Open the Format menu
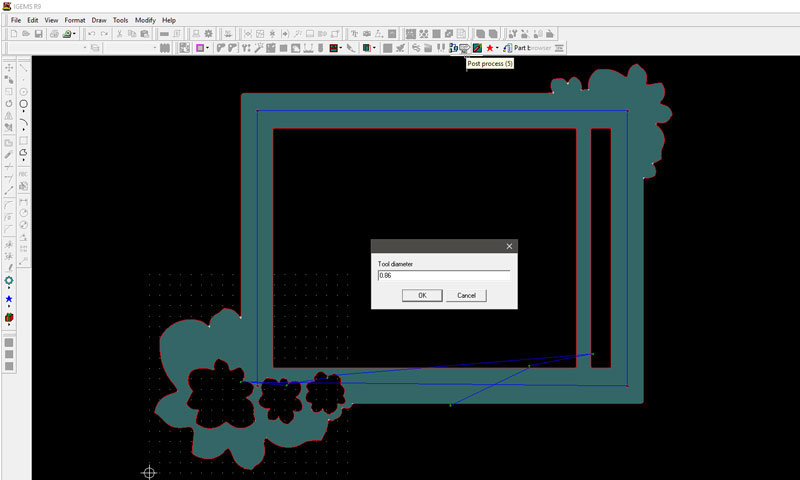 [74, 20]
